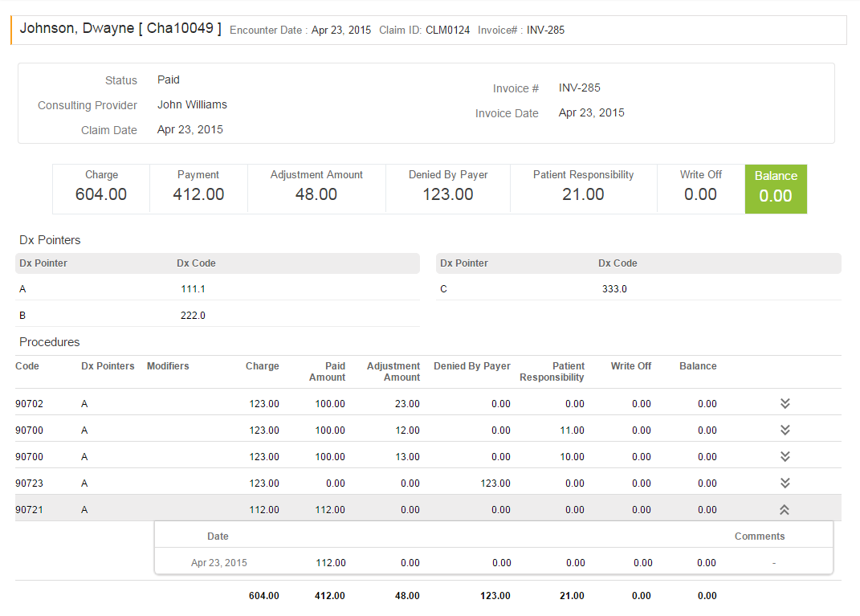This screenshot has height=616, width=860.
Task: Click the comments dash in the expanded row
Action: [773, 562]
